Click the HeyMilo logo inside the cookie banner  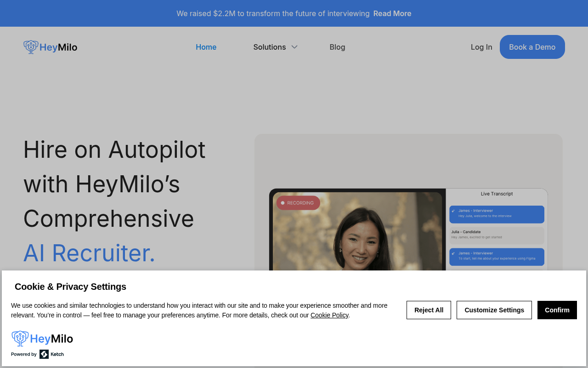[42, 338]
